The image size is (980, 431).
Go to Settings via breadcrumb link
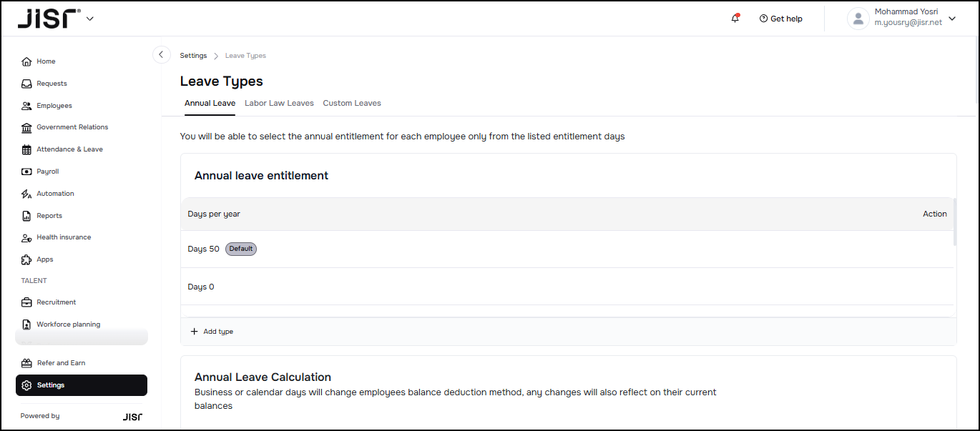click(193, 56)
